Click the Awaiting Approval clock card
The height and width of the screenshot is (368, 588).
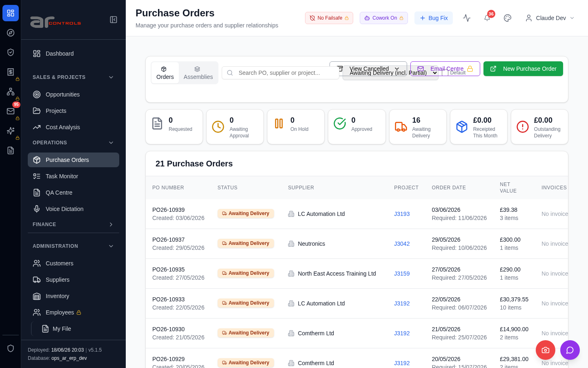(x=235, y=127)
